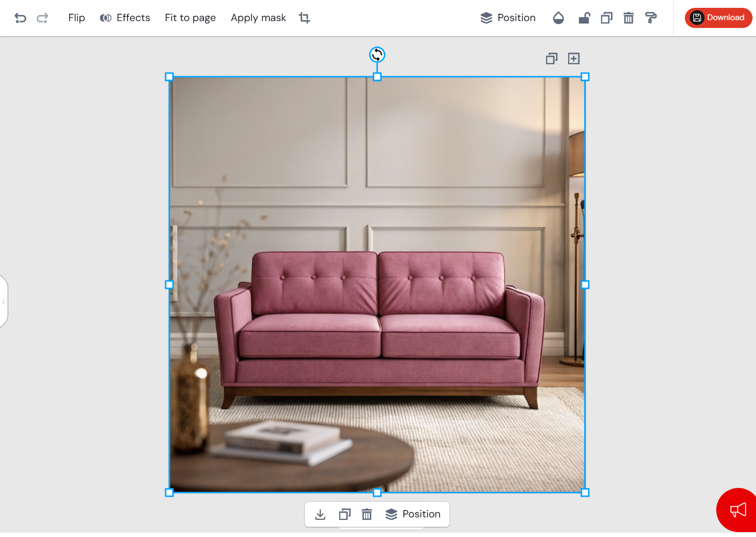Image resolution: width=756 pixels, height=537 pixels.
Task: Redo the last action
Action: click(x=43, y=18)
